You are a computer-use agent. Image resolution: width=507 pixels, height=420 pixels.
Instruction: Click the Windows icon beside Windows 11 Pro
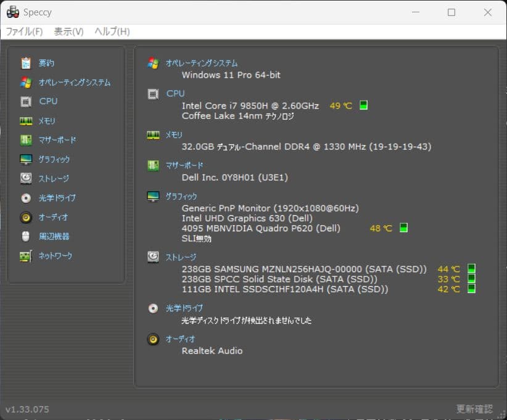153,62
